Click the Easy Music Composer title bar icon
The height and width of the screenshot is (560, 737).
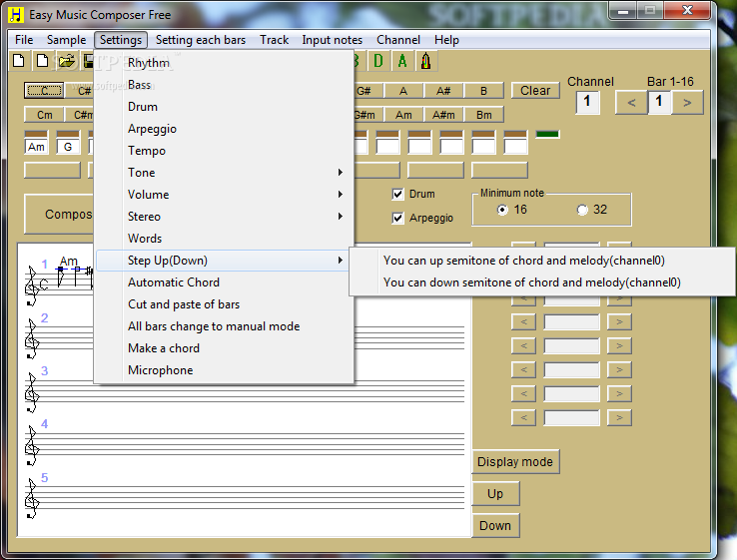tap(16, 15)
